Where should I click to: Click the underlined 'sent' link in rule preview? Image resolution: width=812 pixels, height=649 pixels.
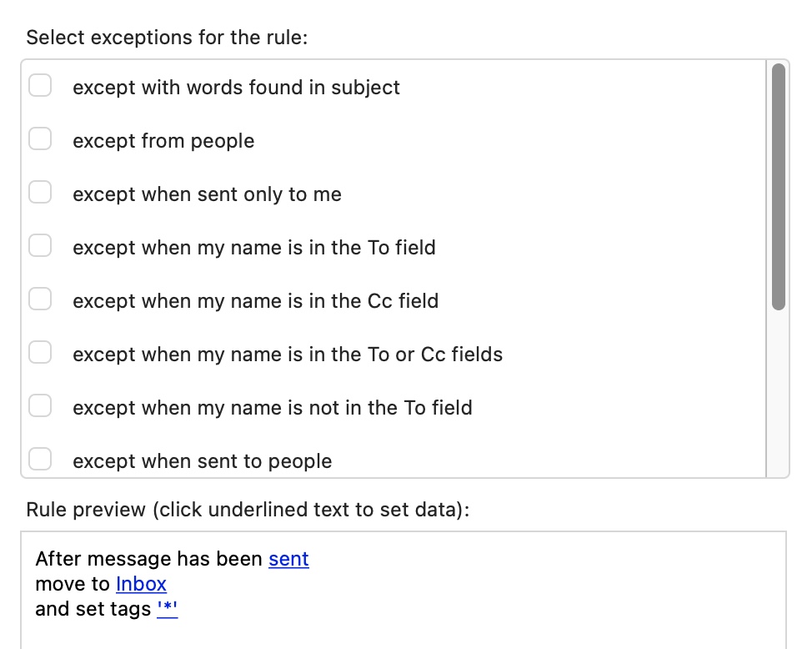click(x=288, y=559)
